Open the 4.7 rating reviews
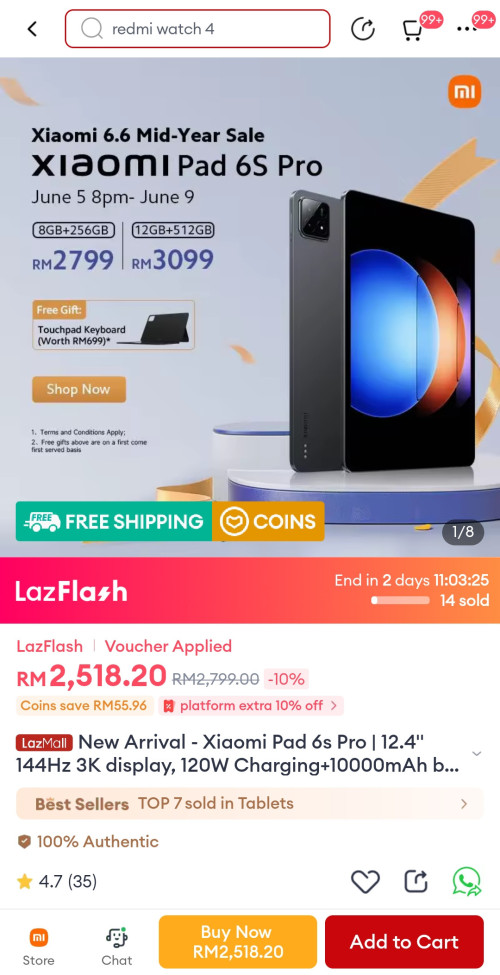500x975 pixels. tap(57, 881)
